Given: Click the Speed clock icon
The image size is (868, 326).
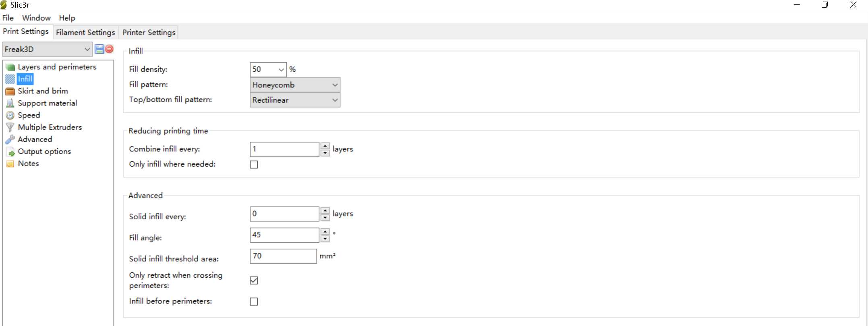Looking at the screenshot, I should point(10,115).
